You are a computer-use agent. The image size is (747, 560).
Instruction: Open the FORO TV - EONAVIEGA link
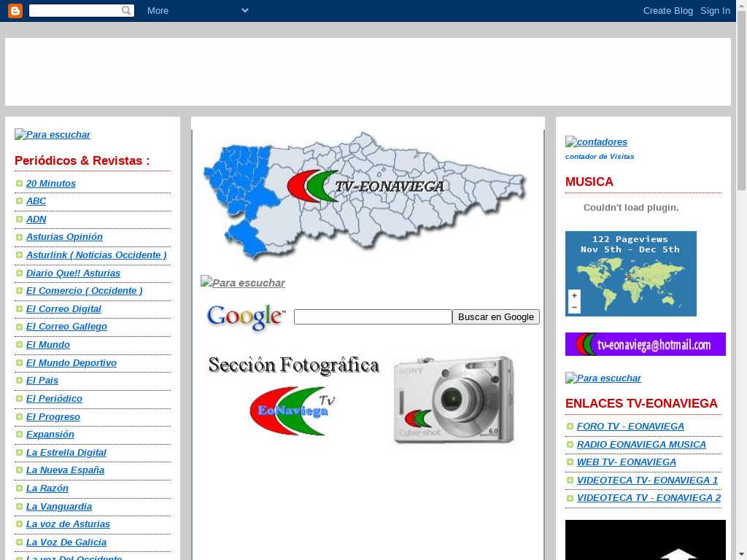click(x=630, y=427)
